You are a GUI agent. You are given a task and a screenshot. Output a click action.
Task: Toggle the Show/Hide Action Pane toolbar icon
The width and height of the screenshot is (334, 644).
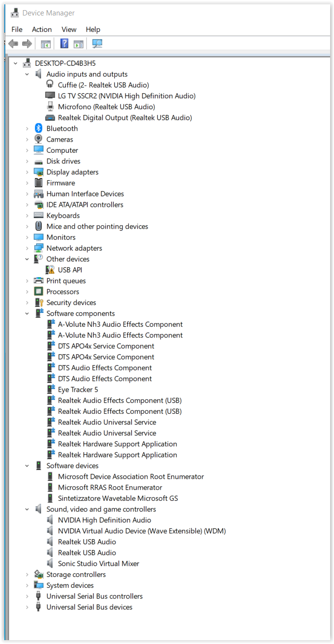point(78,44)
